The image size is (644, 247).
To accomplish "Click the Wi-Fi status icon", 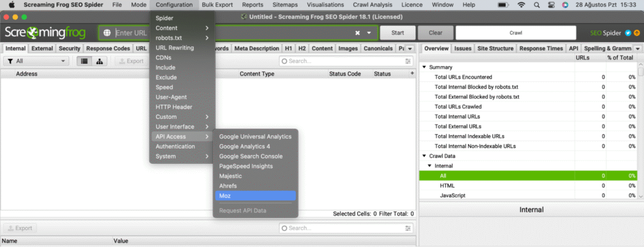I will 521,5.
